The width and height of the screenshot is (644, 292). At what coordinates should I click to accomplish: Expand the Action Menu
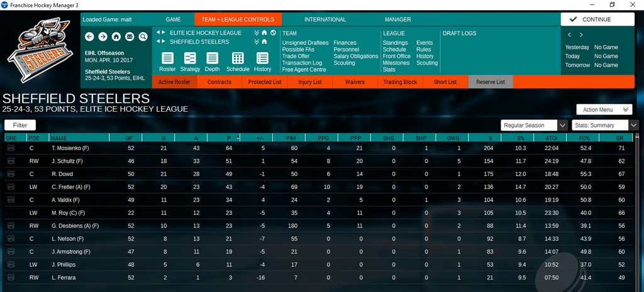[604, 109]
